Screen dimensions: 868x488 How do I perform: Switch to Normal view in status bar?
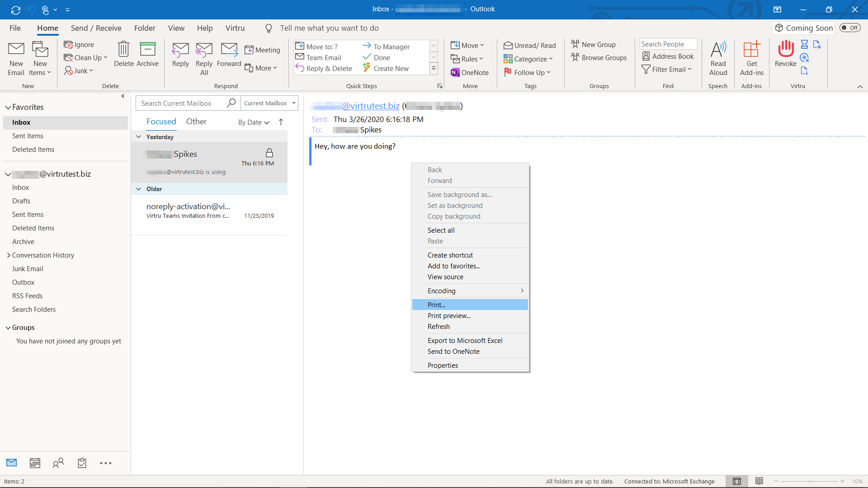[737, 481]
